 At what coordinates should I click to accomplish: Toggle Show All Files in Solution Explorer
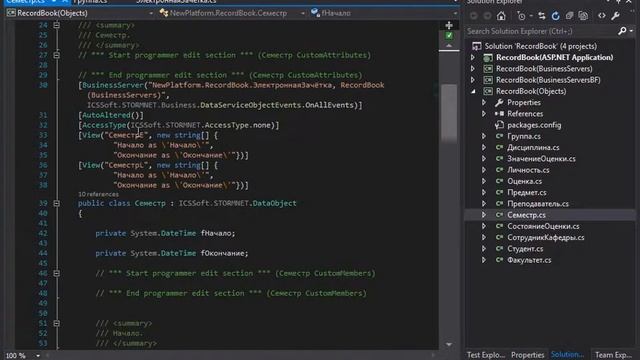click(583, 16)
